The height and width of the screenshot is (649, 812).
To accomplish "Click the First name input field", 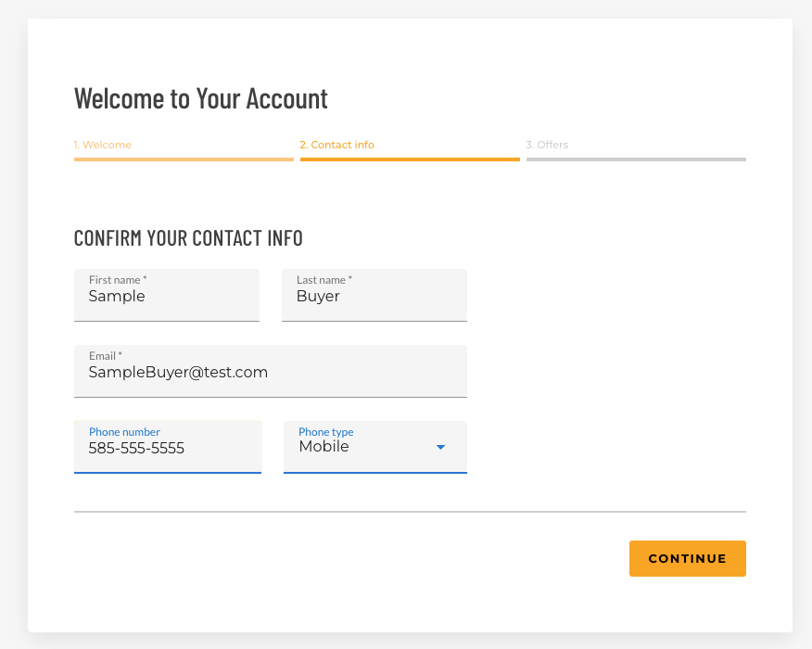I will point(167,297).
